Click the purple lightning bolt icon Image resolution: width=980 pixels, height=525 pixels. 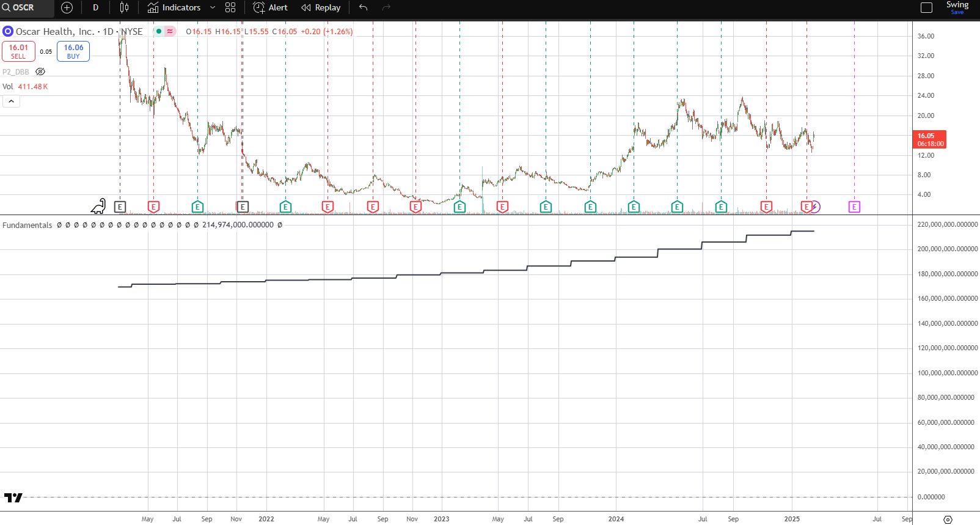(816, 207)
